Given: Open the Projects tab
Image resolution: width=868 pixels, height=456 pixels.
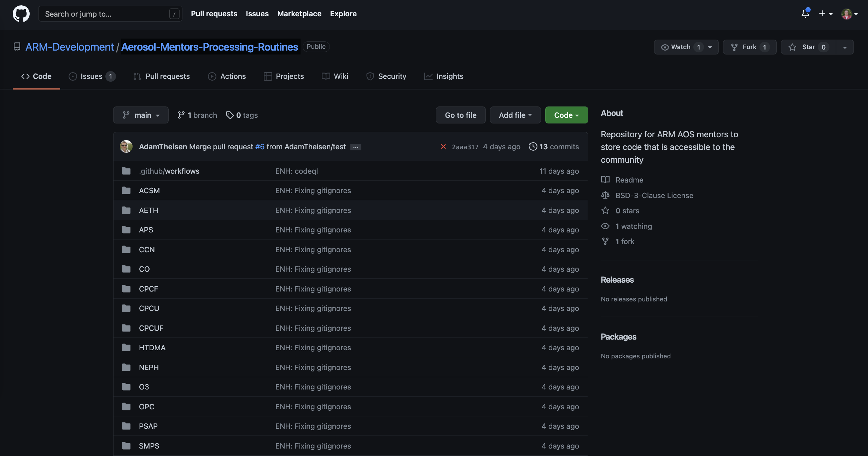Looking at the screenshot, I should [284, 76].
